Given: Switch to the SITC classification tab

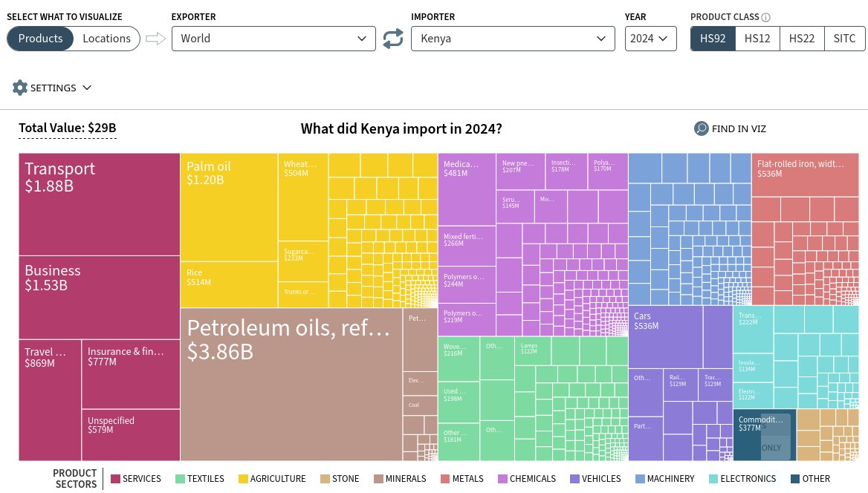Looking at the screenshot, I should click(844, 39).
